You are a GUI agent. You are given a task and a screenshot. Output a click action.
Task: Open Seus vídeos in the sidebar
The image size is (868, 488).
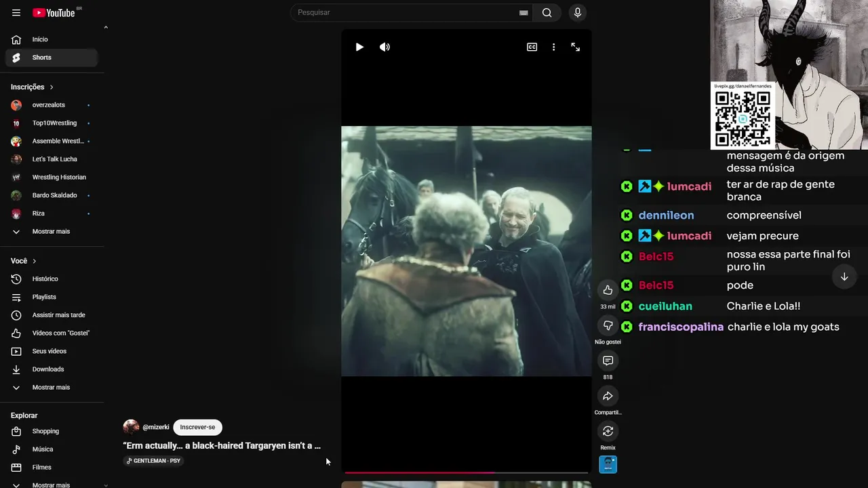[52, 351]
